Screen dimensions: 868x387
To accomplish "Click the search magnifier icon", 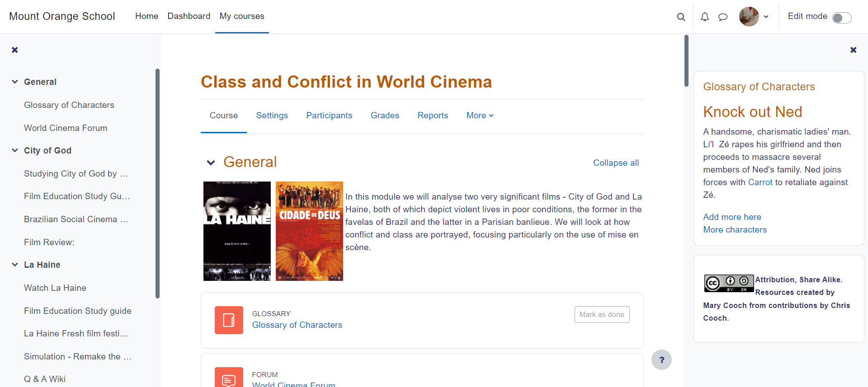I will [681, 17].
